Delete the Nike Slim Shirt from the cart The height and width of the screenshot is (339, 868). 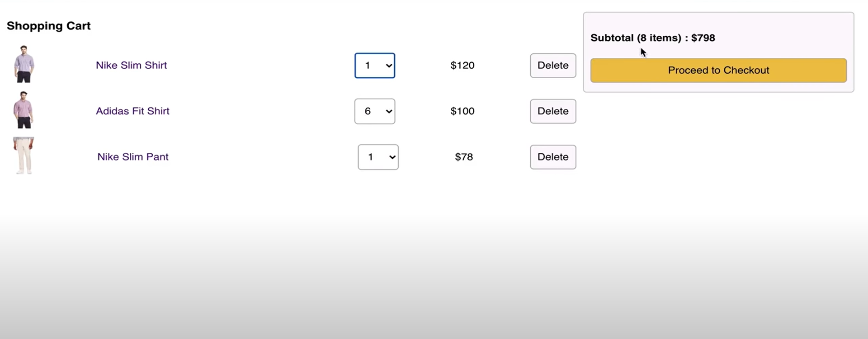point(552,66)
